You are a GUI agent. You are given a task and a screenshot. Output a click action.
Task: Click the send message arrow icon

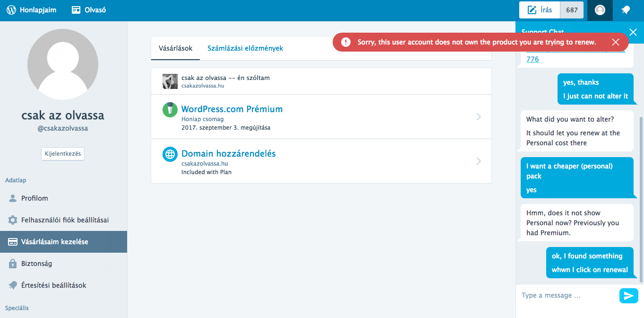click(x=628, y=296)
